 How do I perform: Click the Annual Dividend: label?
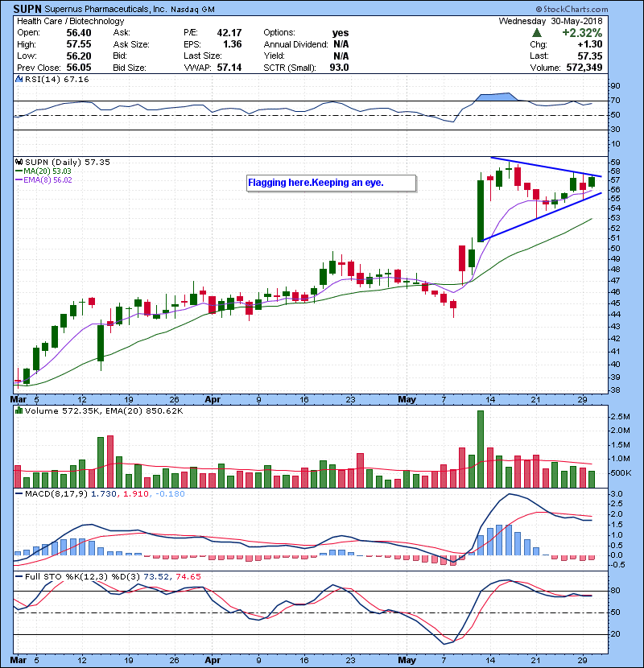pos(295,44)
